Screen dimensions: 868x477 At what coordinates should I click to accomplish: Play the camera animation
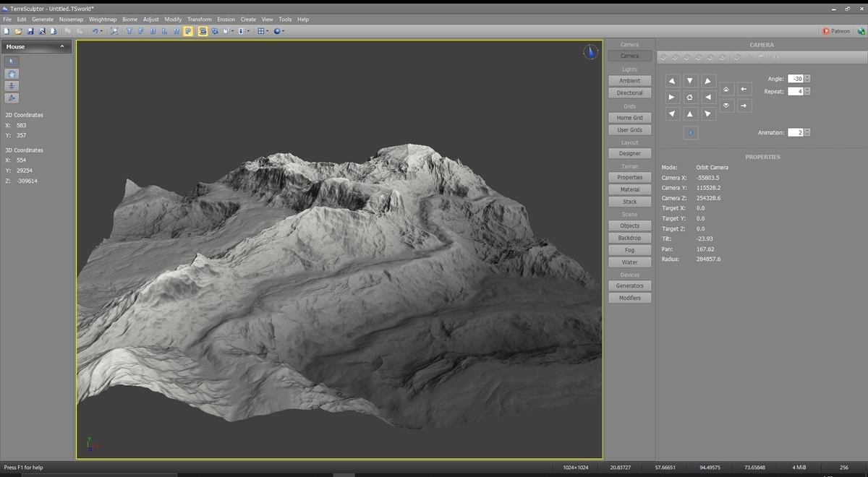point(691,133)
